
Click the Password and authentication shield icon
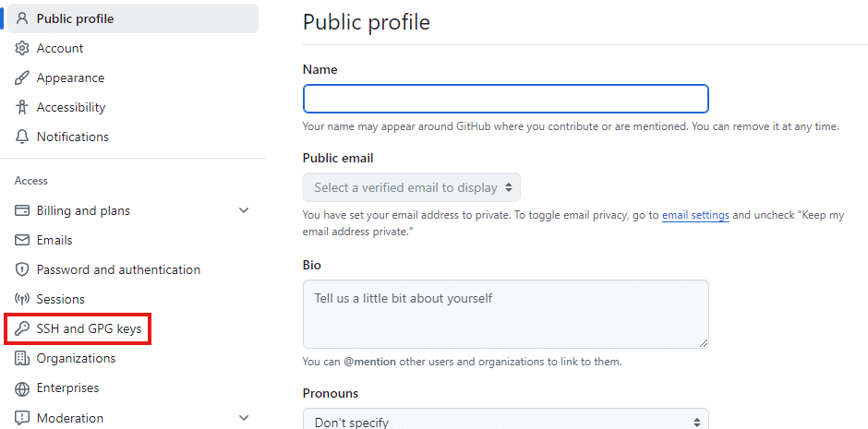[x=22, y=269]
